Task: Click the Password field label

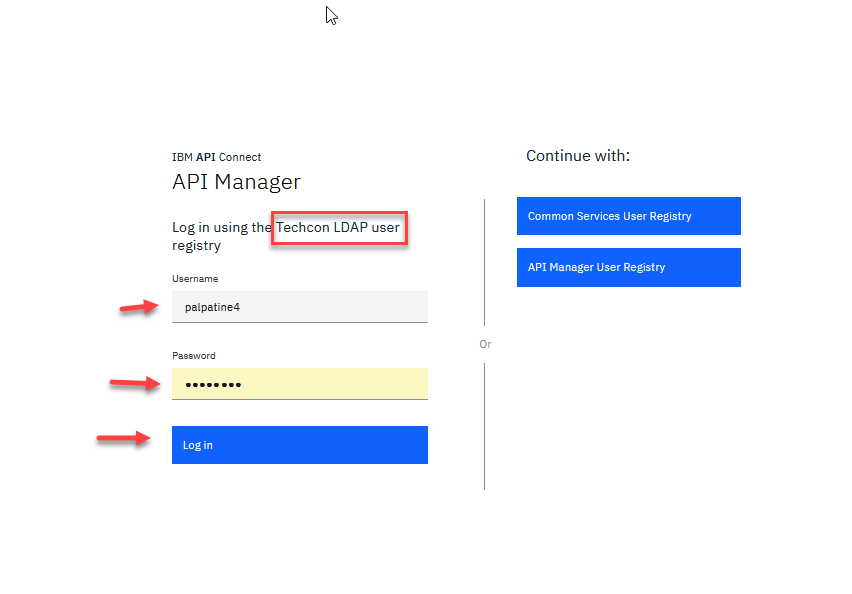Action: pyautogui.click(x=194, y=356)
